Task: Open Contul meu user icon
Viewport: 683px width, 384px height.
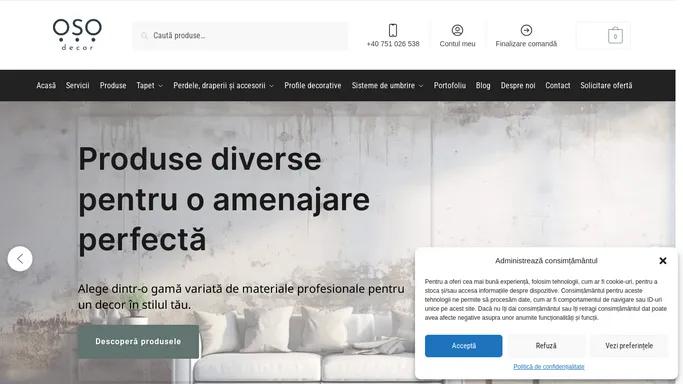Action: coord(457,30)
